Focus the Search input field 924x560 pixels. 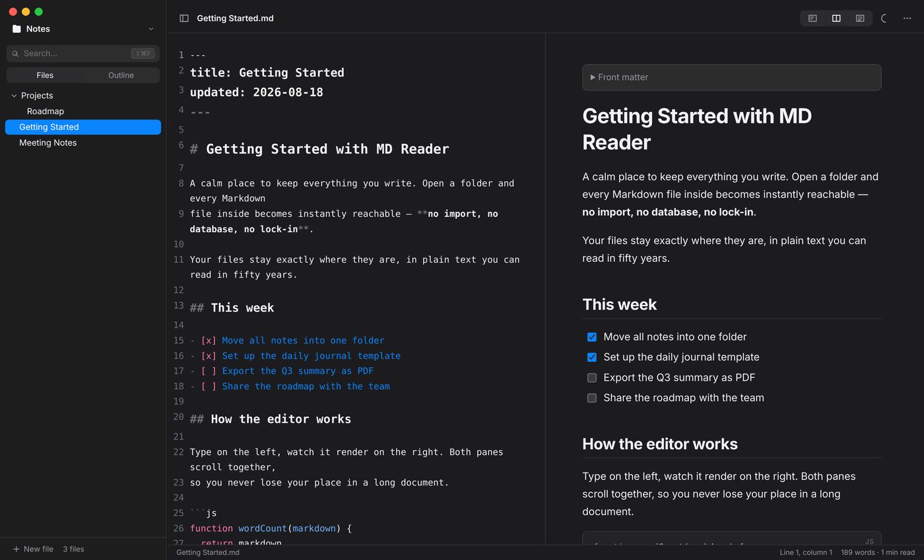[83, 53]
